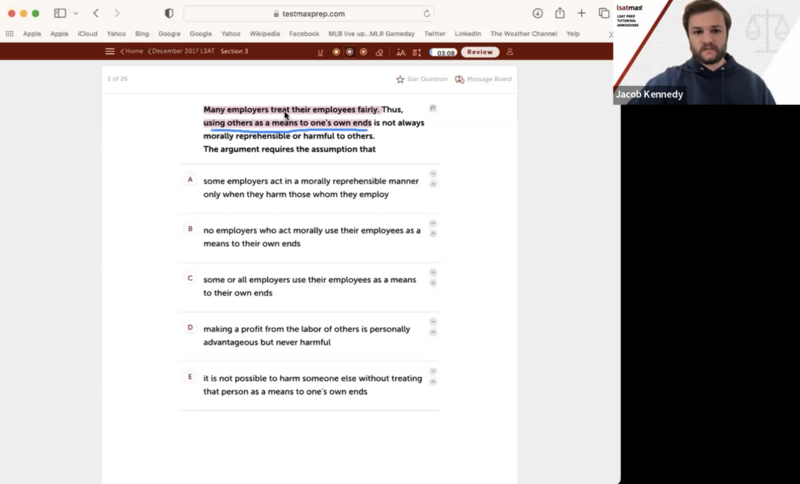This screenshot has height=484, width=800.
Task: Go back to December 2017 LSAT
Action: pyautogui.click(x=182, y=51)
